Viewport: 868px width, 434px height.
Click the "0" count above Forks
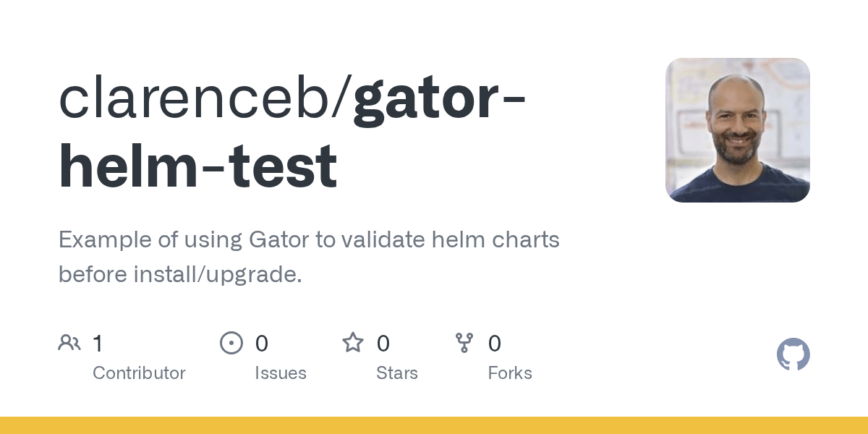[x=495, y=344]
